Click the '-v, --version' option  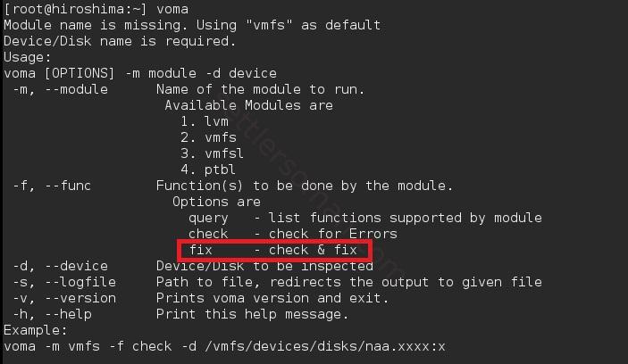pyautogui.click(x=64, y=298)
